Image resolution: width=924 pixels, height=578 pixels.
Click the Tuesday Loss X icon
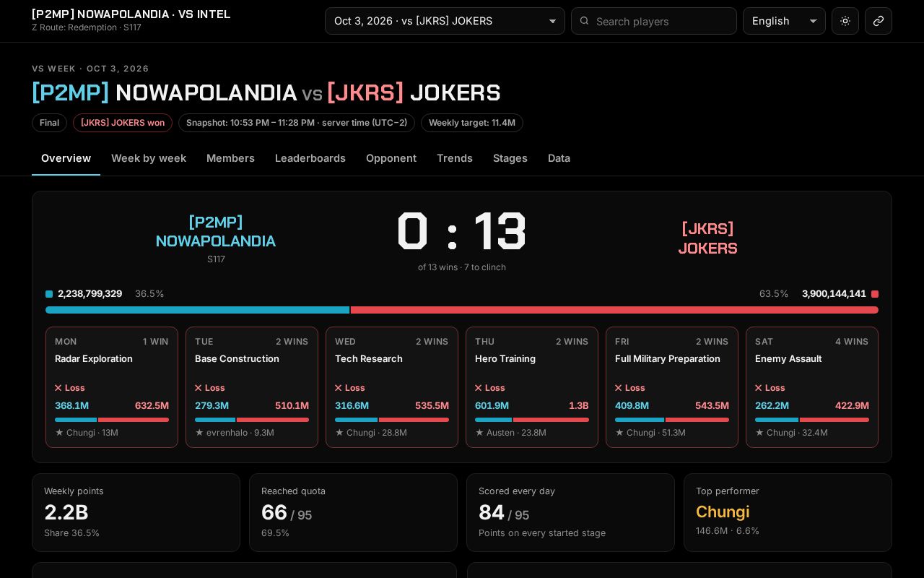tap(199, 388)
